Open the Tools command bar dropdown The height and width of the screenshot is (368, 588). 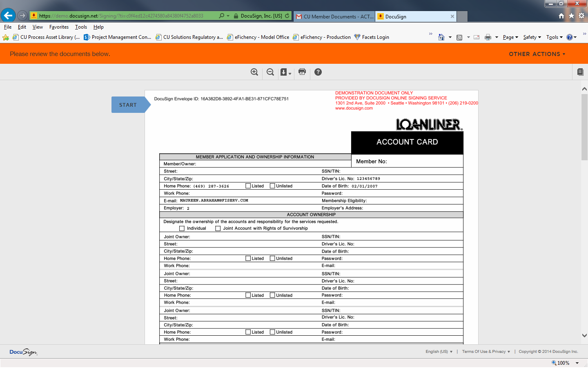point(555,37)
